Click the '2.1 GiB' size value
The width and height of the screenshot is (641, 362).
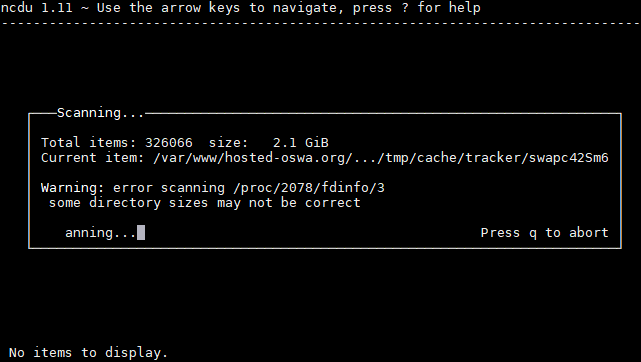pyautogui.click(x=300, y=143)
